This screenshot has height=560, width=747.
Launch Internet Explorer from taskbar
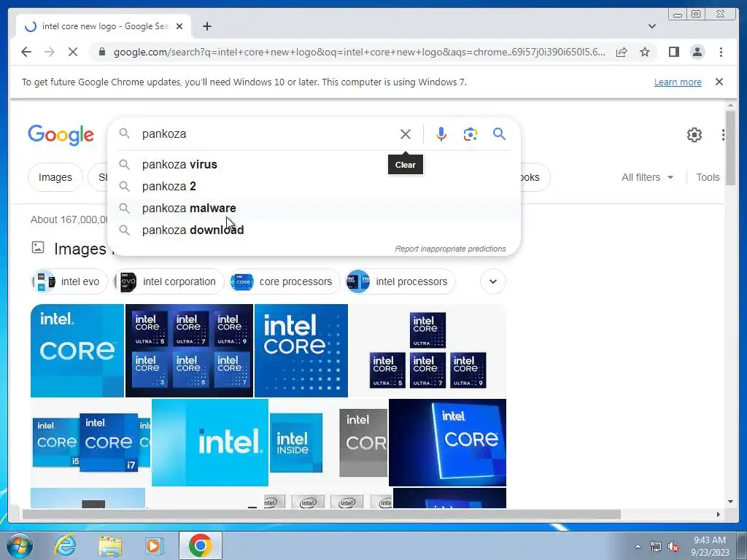(65, 545)
